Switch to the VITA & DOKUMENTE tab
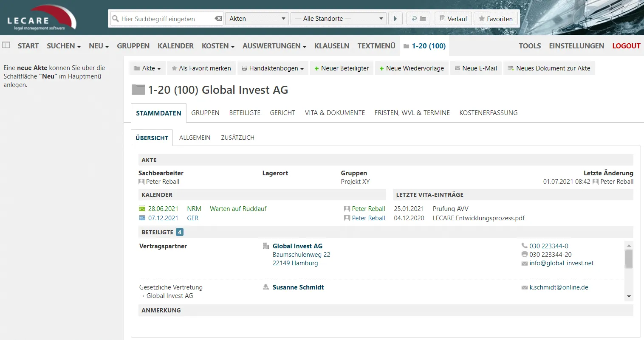 (335, 113)
